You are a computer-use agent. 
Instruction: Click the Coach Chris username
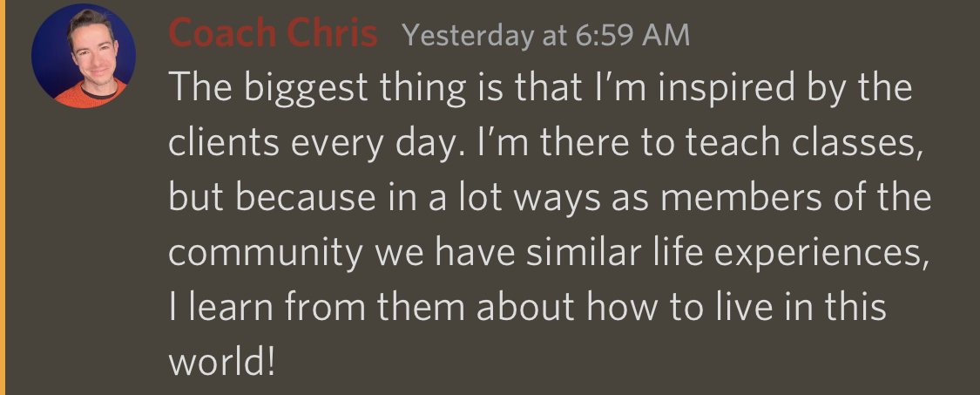click(x=274, y=33)
